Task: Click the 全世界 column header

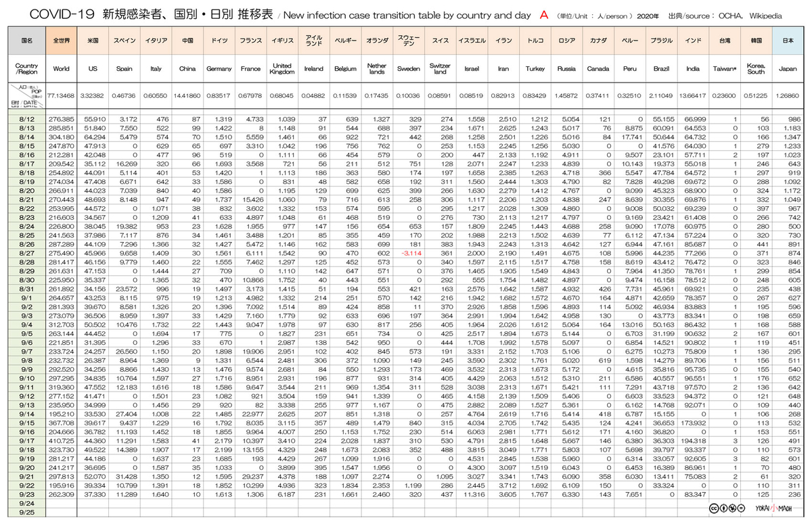Action: pyautogui.click(x=61, y=40)
